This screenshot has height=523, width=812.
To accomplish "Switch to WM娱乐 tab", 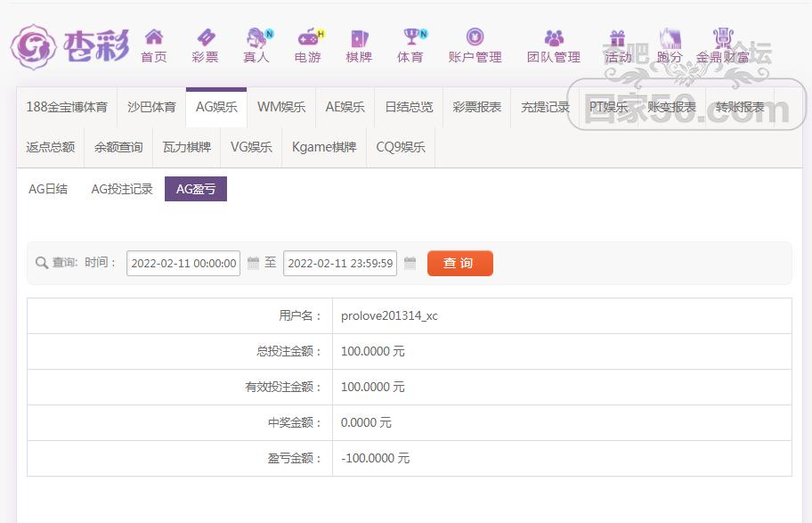I will pos(281,107).
